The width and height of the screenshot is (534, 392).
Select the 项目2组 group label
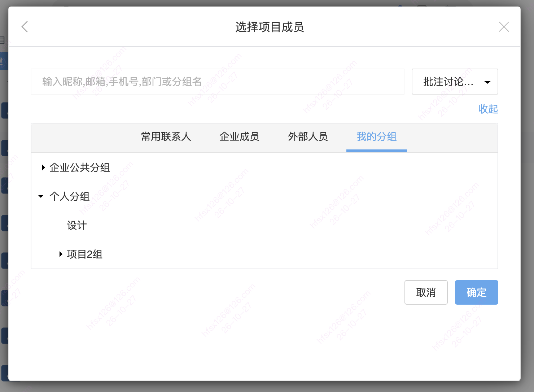(x=85, y=254)
